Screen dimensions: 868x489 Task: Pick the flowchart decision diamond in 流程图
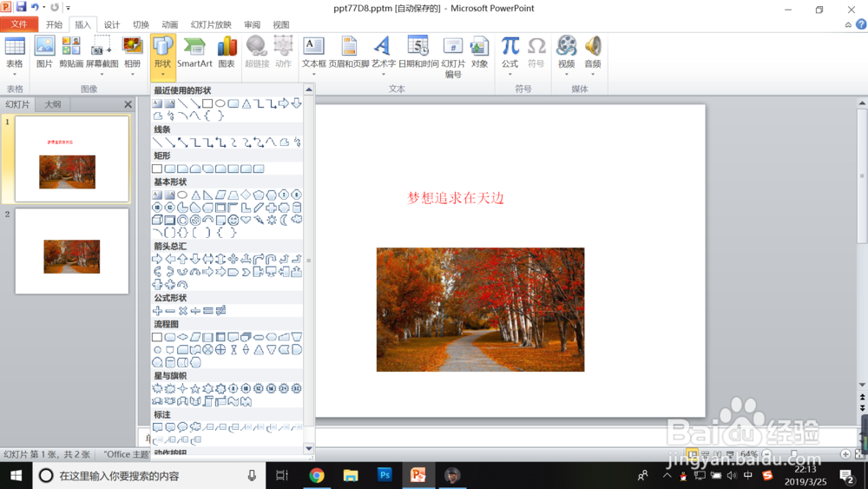click(x=182, y=337)
